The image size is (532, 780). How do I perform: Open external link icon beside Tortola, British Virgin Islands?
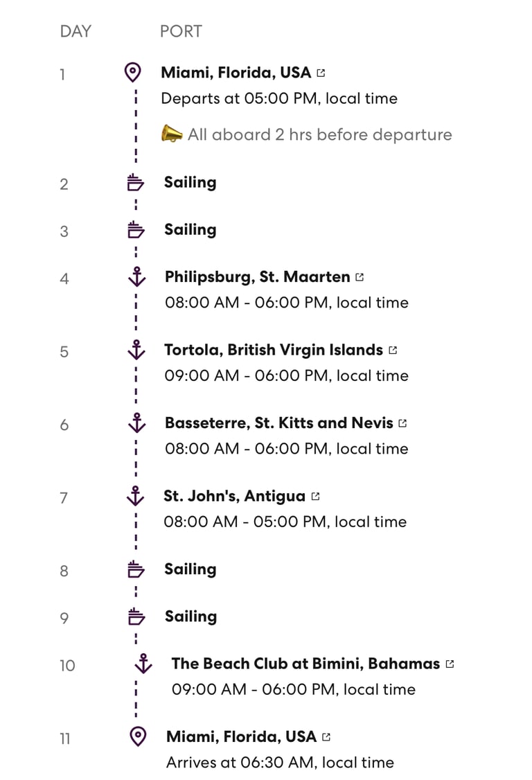[393, 351]
